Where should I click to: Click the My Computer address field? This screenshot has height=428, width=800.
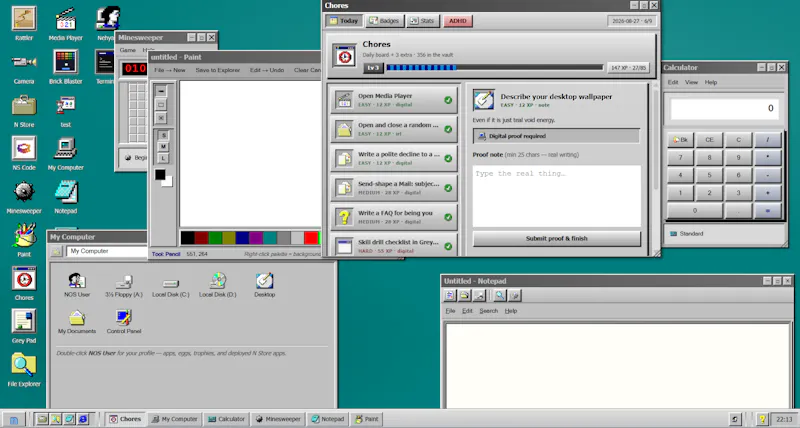click(107, 251)
